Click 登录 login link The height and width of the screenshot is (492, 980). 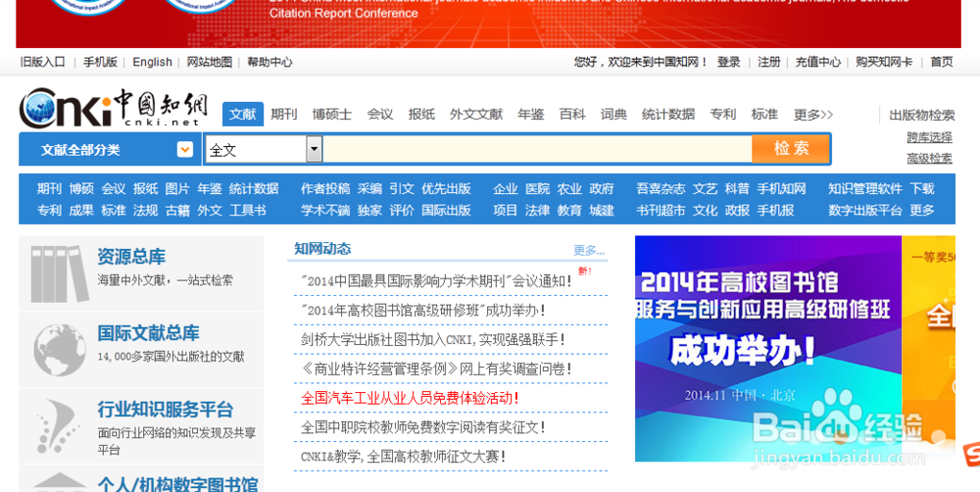click(729, 62)
